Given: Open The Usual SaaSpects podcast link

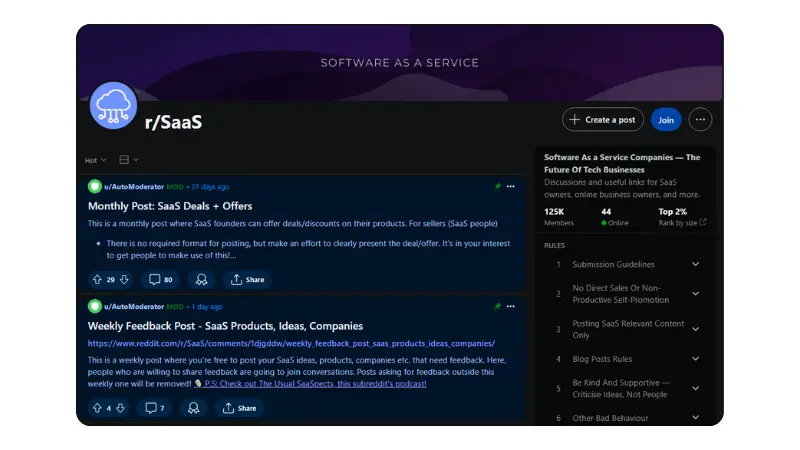Looking at the screenshot, I should tap(315, 384).
